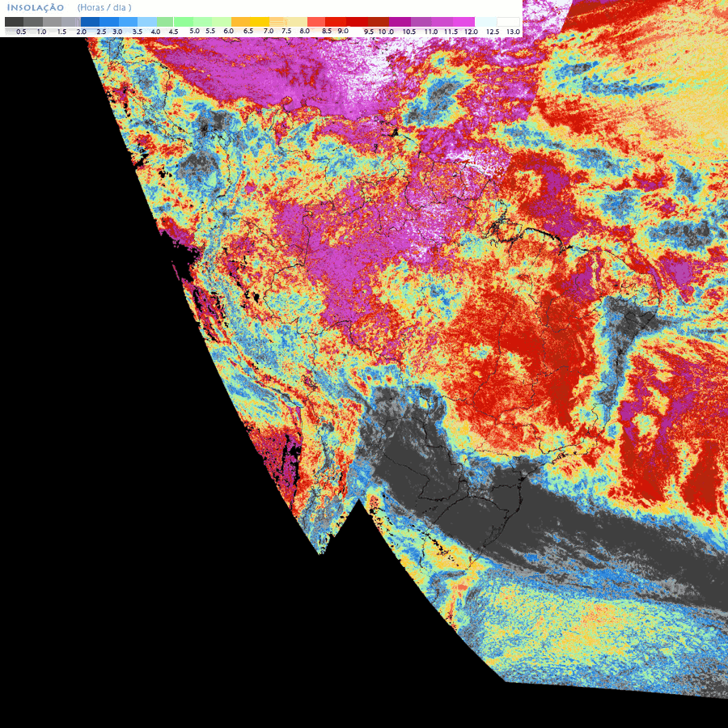Click the yellow swatch above 7.0
728x728 pixels.
click(260, 22)
